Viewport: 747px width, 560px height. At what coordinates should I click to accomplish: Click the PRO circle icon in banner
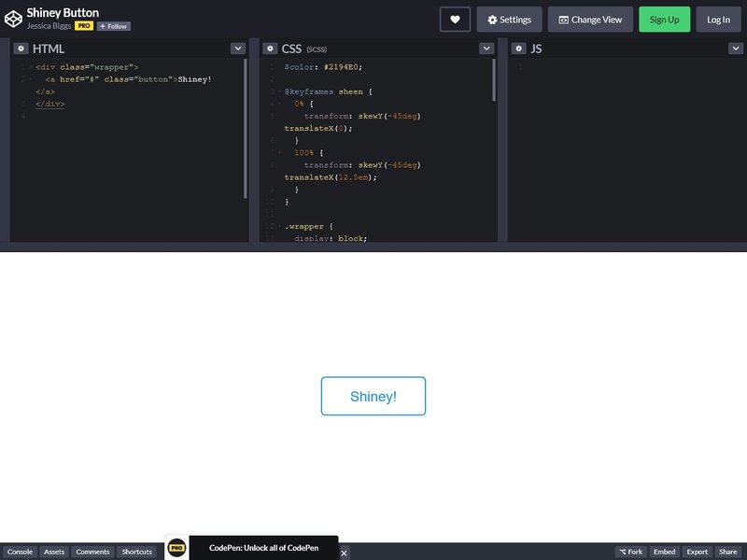click(x=176, y=548)
